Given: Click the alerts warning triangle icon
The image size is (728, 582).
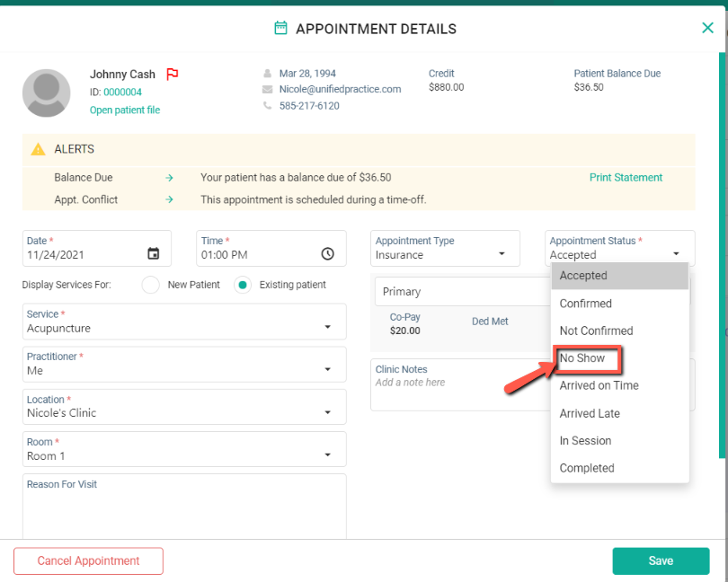Looking at the screenshot, I should click(x=37, y=149).
